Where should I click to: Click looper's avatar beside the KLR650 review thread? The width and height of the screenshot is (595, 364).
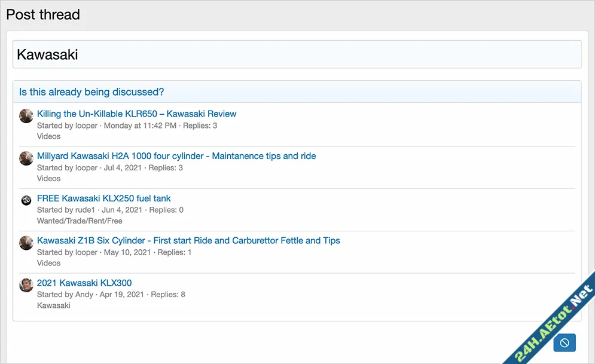click(26, 116)
